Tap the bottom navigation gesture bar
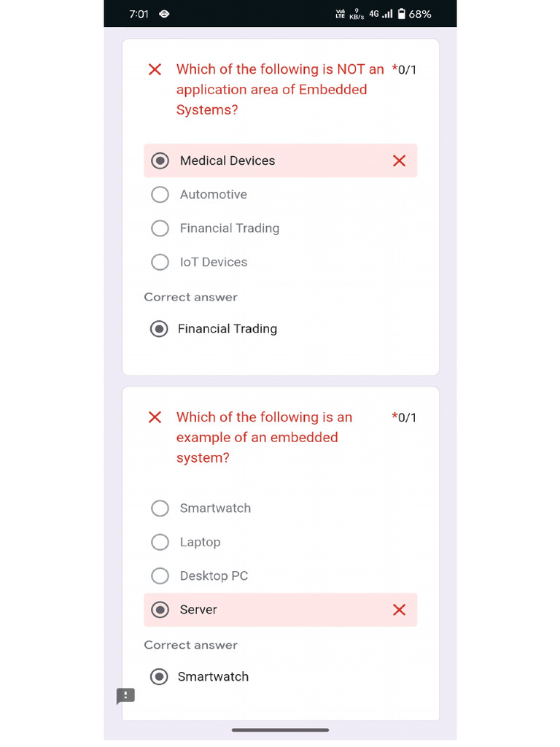 click(x=280, y=729)
